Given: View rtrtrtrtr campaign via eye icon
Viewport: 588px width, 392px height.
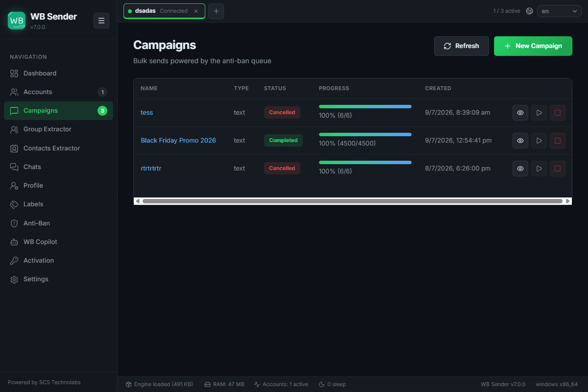Looking at the screenshot, I should pyautogui.click(x=520, y=169).
